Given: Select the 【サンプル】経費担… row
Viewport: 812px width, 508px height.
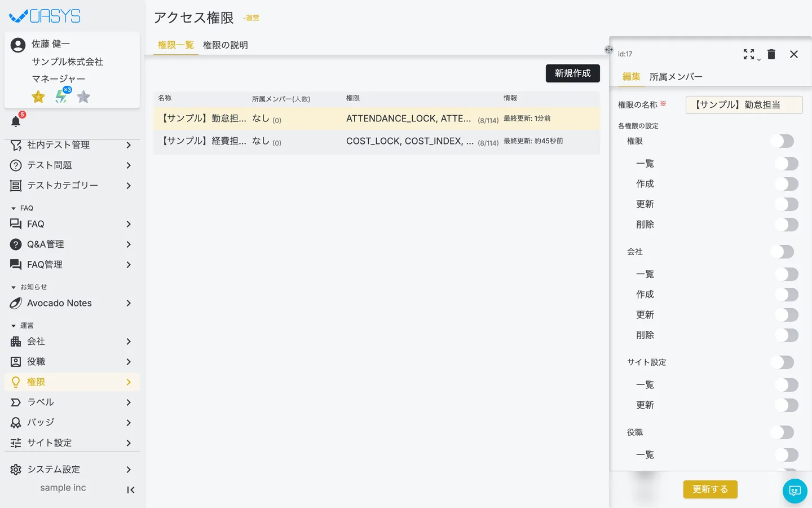Looking at the screenshot, I should pos(377,142).
